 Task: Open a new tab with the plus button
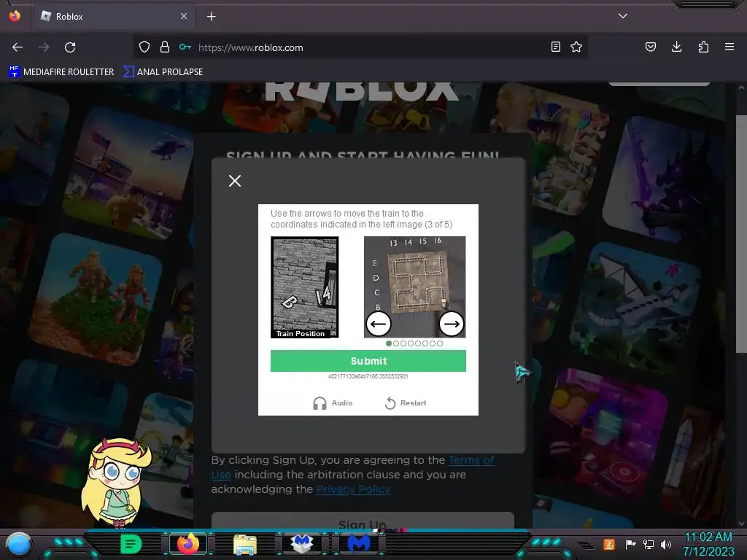click(x=211, y=17)
